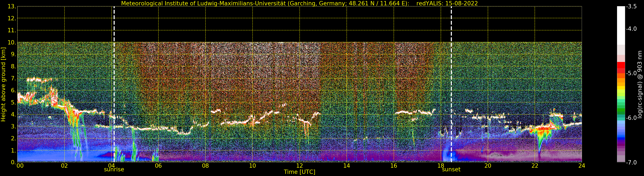Click the time axis tick '06'
The image size is (644, 176).
(x=159, y=166)
